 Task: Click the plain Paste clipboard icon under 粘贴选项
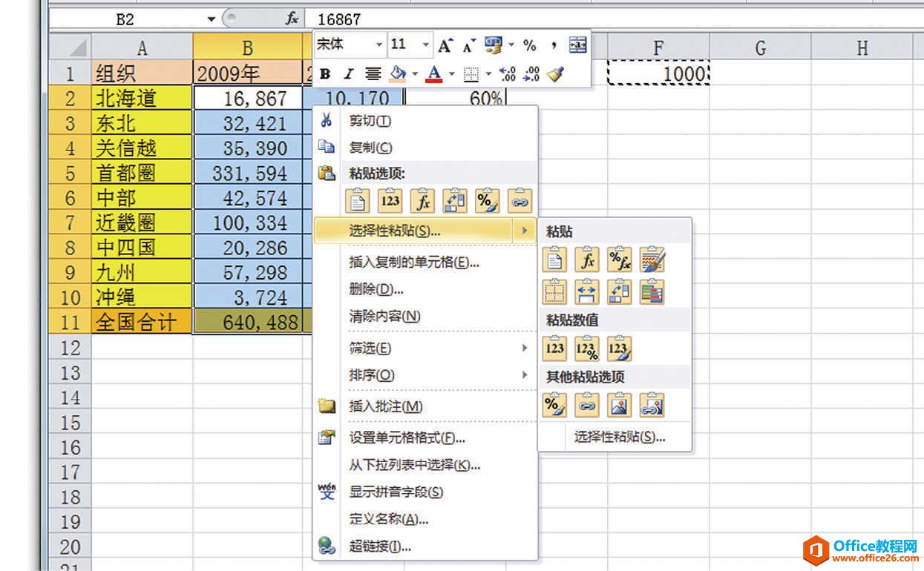point(358,201)
